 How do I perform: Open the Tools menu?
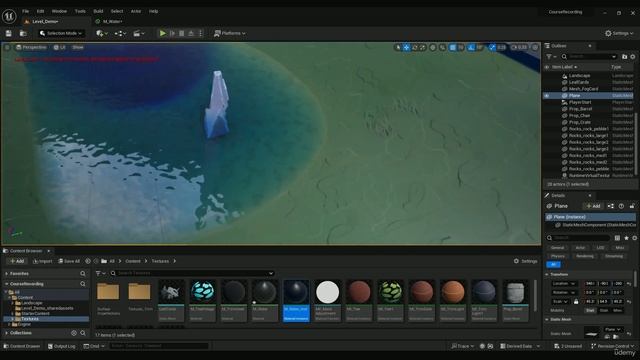tap(80, 11)
